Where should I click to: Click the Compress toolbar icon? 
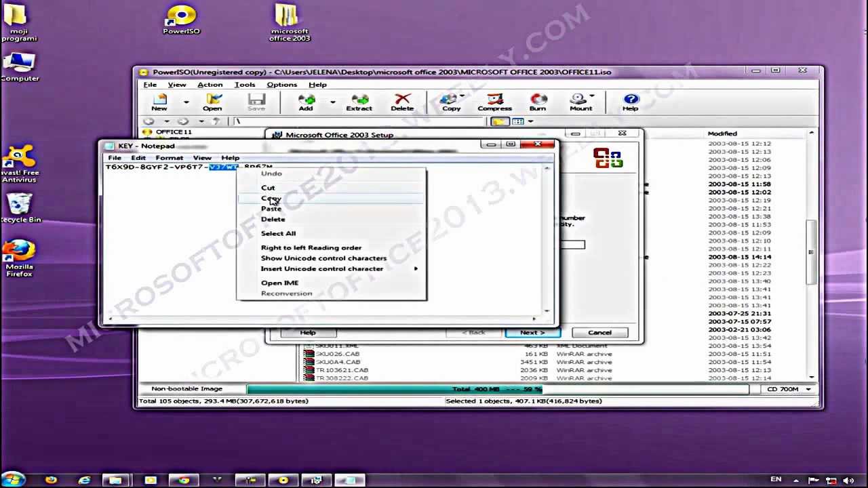tap(494, 102)
